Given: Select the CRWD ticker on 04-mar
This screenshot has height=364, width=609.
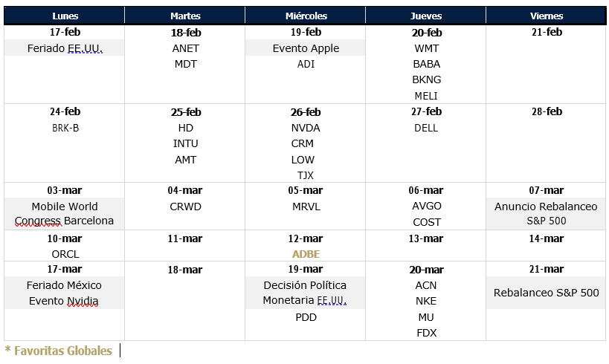Looking at the screenshot, I should click(x=185, y=207).
